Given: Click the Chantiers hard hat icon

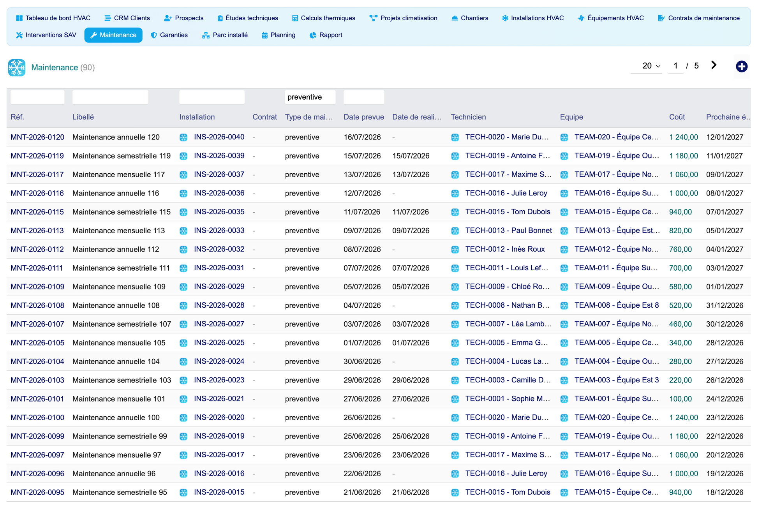Looking at the screenshot, I should coord(455,18).
